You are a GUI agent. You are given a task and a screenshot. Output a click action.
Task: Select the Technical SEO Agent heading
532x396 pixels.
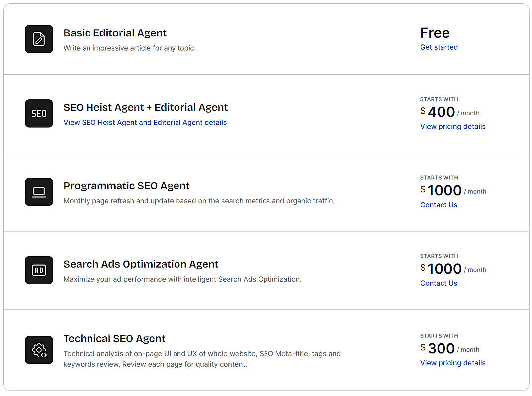pyautogui.click(x=114, y=339)
